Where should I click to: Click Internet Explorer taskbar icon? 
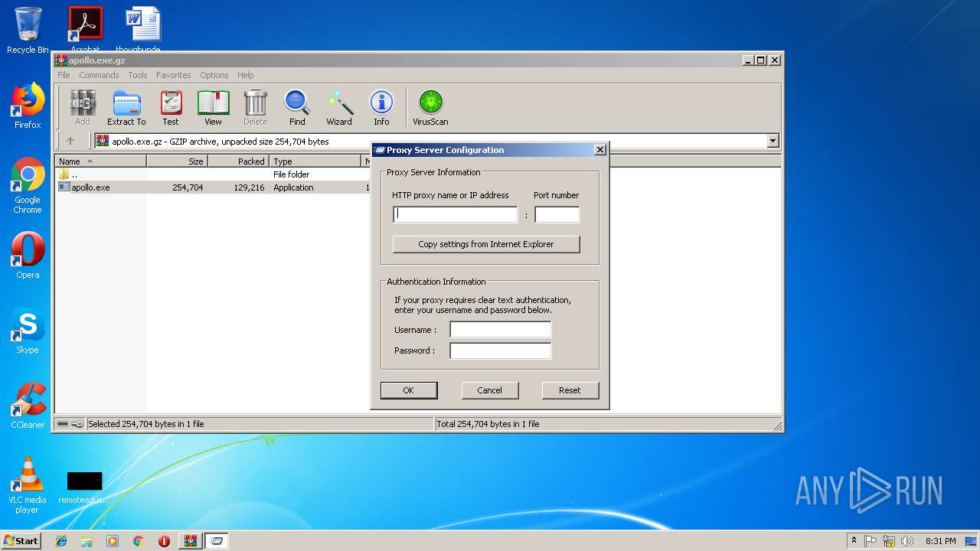pos(61,541)
